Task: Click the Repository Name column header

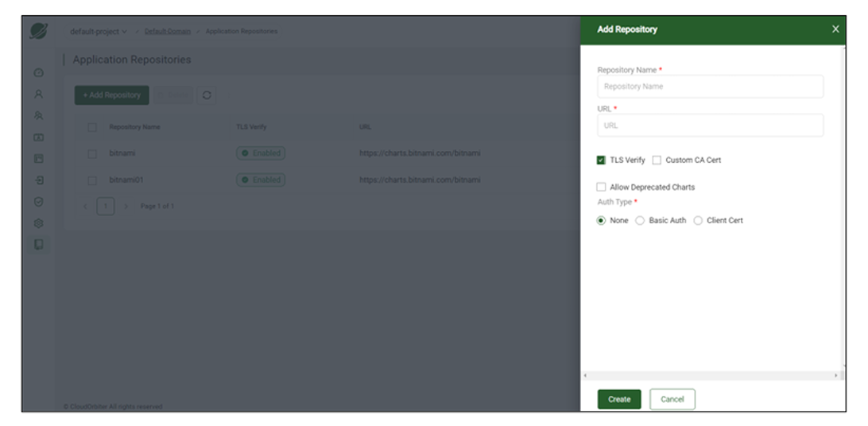Action: click(x=134, y=127)
